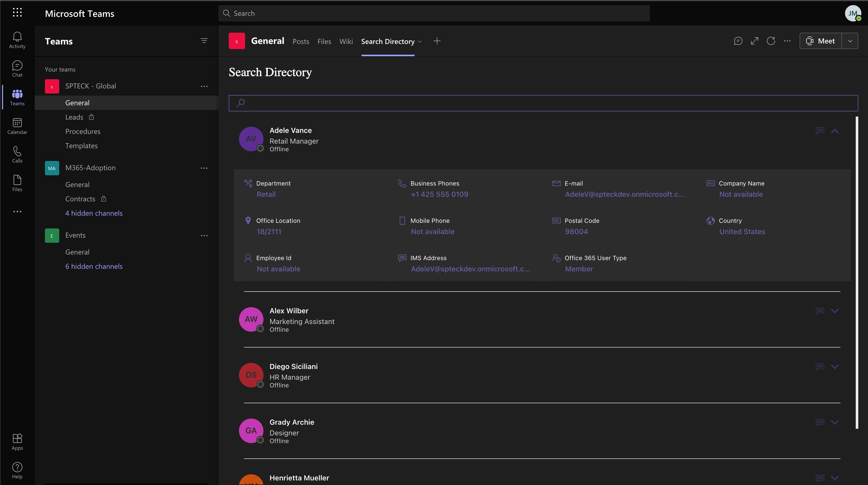868x485 pixels.
Task: Focus the Search Directory input field
Action: pos(543,103)
